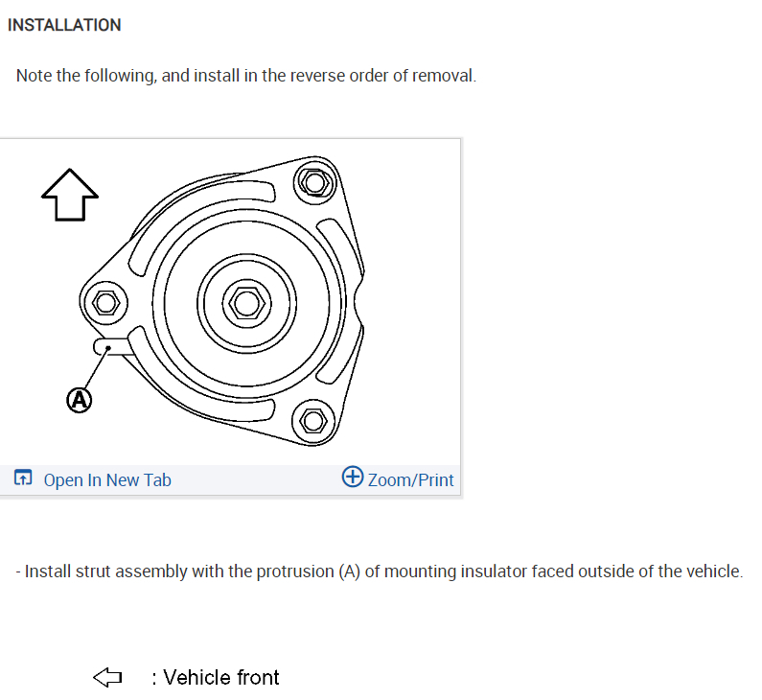The height and width of the screenshot is (700, 762).
Task: Select the Zoom/Print text link
Action: pyautogui.click(x=411, y=479)
